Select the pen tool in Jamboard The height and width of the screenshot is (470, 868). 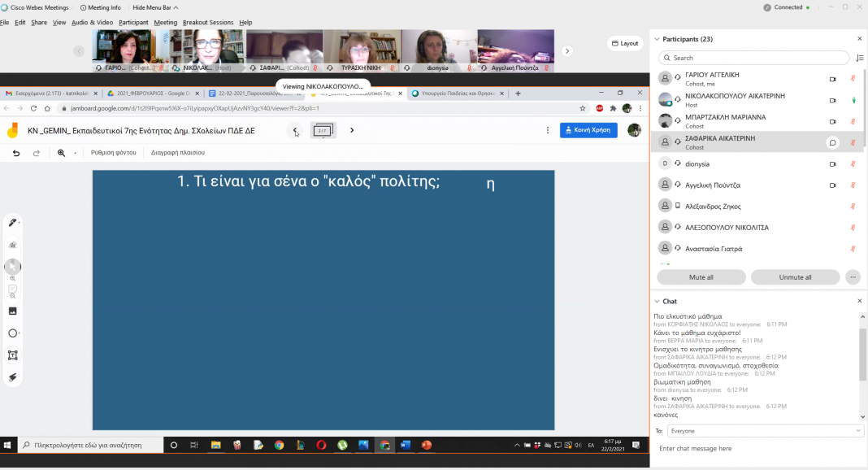click(13, 223)
